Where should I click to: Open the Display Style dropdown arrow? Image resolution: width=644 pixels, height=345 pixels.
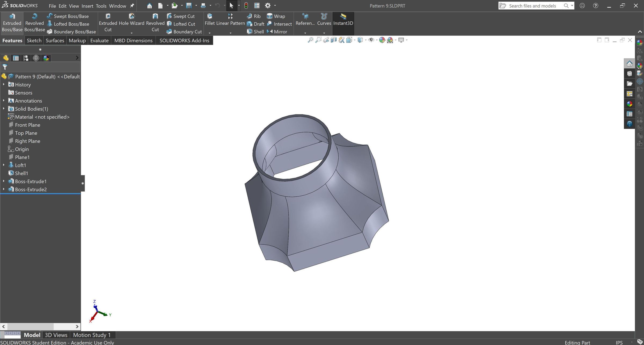(365, 40)
